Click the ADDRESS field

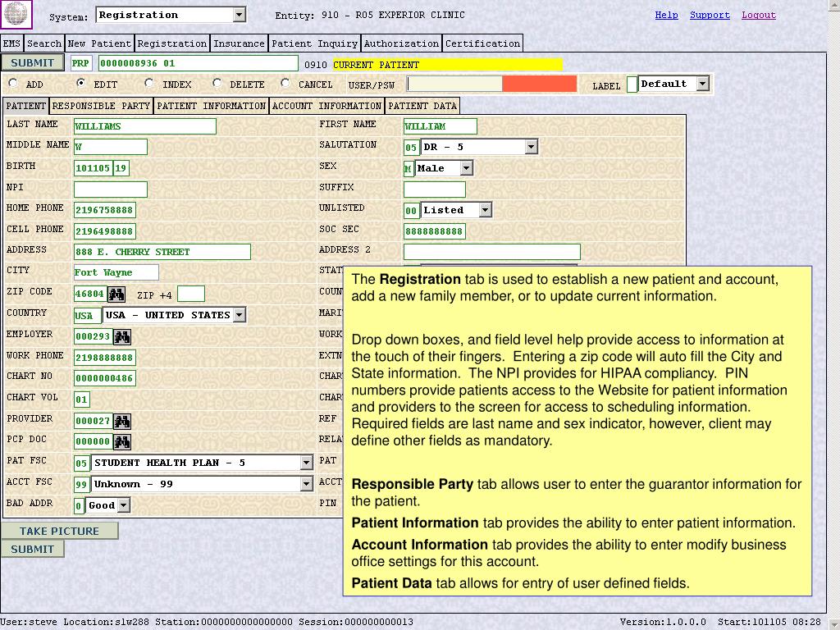(x=162, y=252)
